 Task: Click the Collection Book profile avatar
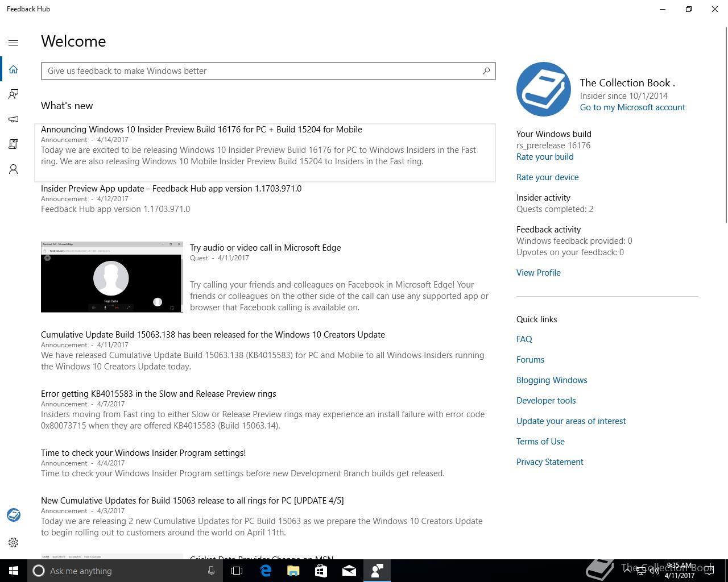(x=544, y=89)
